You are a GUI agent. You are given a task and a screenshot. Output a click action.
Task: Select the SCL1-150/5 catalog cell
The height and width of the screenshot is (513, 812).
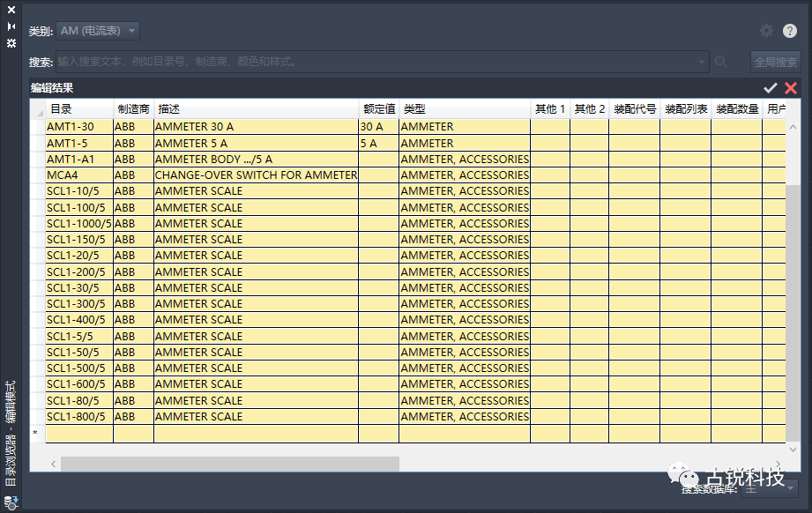(x=79, y=240)
